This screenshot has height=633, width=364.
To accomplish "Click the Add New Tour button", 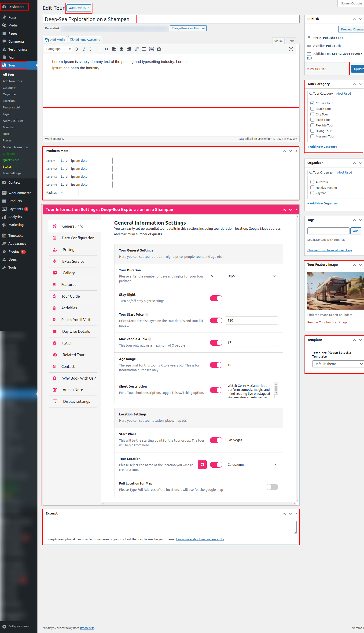I will (x=79, y=8).
